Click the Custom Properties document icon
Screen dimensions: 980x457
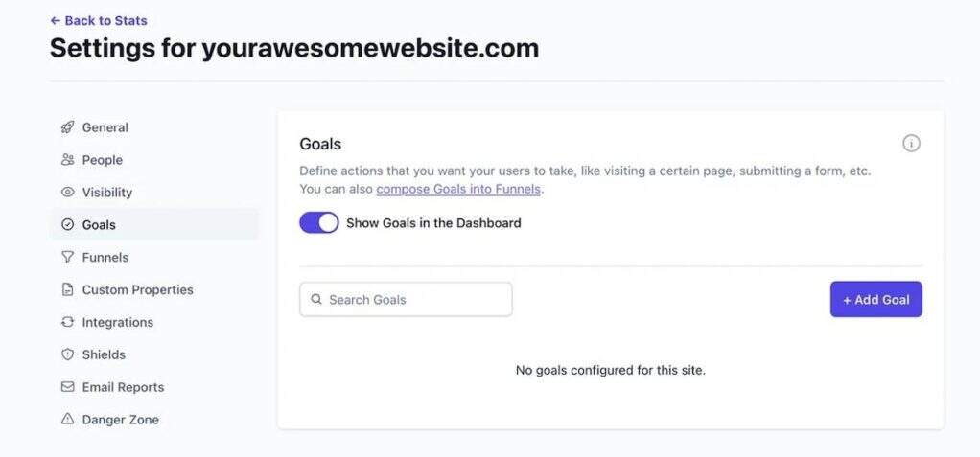pyautogui.click(x=67, y=289)
